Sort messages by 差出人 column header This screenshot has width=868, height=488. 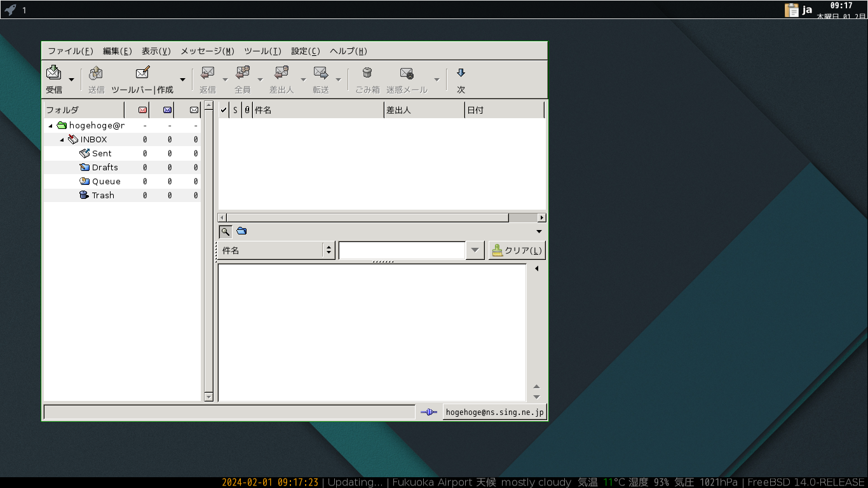424,110
